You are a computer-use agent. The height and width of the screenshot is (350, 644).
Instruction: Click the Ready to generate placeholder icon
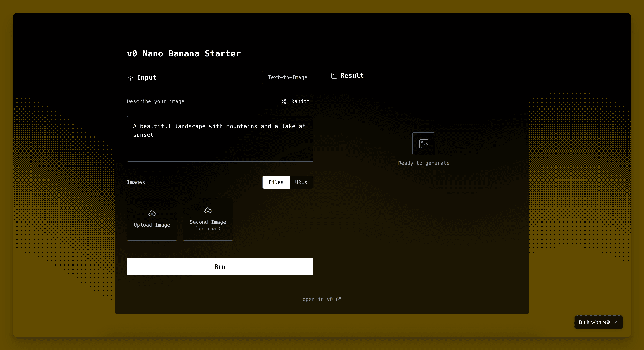[423, 144]
